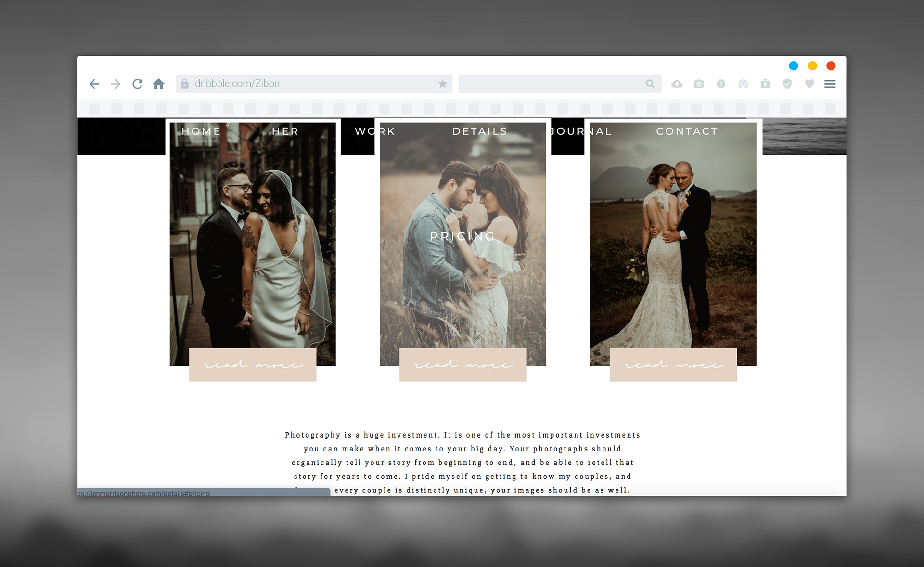This screenshot has width=924, height=567.
Task: Click the forward navigation arrow
Action: pyautogui.click(x=115, y=84)
